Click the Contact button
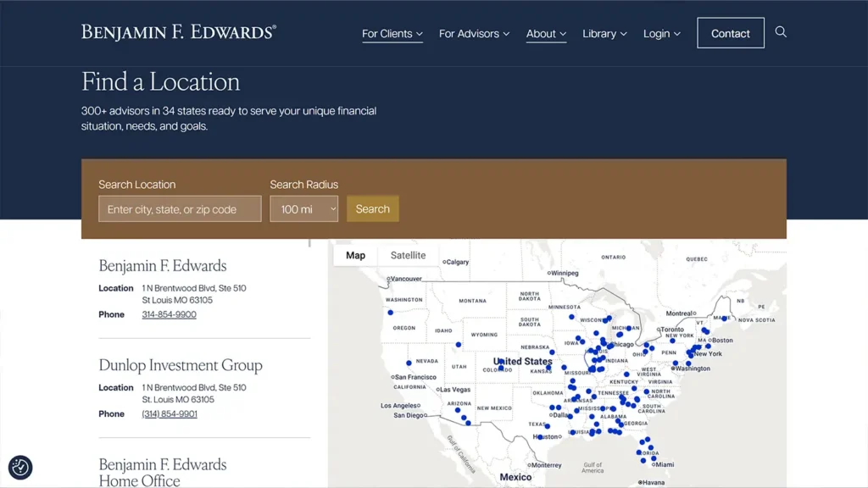This screenshot has height=488, width=868. click(730, 33)
